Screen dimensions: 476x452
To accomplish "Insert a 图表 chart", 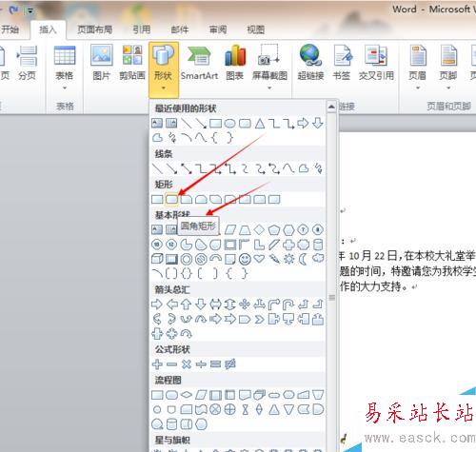I will click(x=235, y=63).
